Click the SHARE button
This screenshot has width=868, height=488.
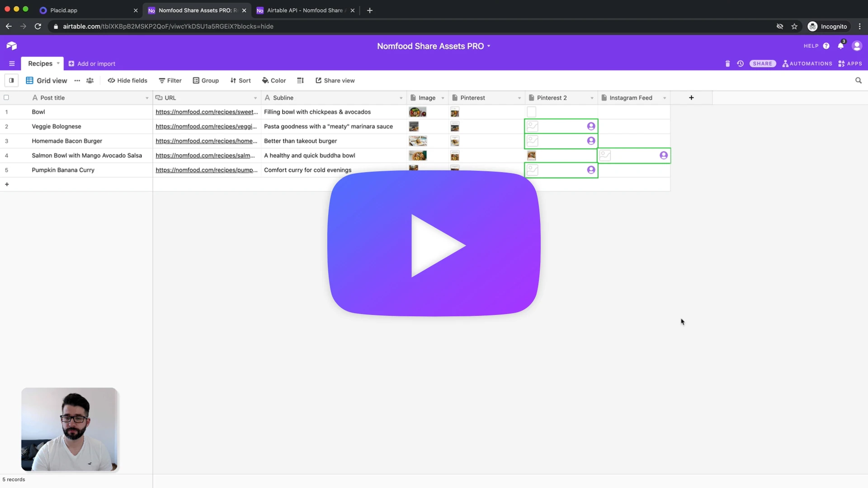pos(763,64)
